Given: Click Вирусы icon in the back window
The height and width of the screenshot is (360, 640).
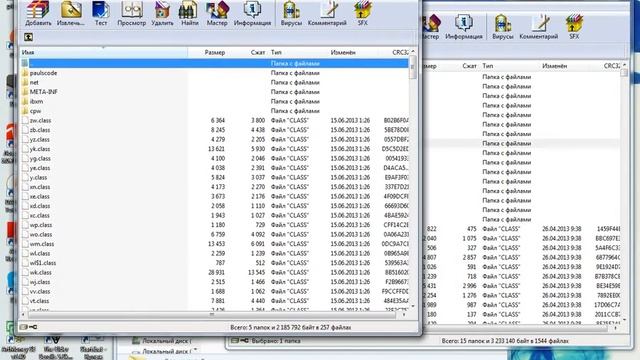Looking at the screenshot, I should point(502,23).
